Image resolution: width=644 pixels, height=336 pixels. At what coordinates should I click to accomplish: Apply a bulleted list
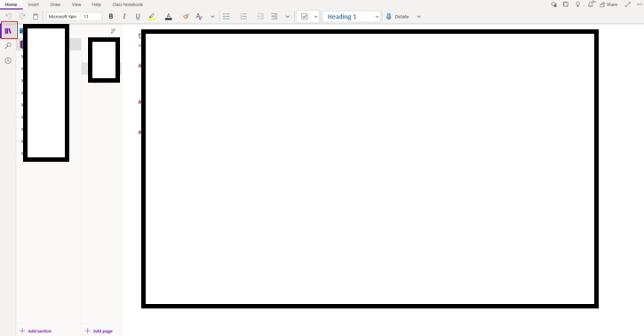(227, 16)
